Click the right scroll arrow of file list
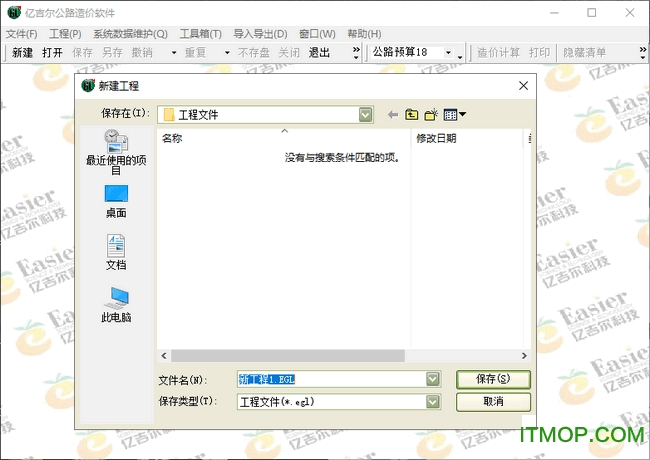The image size is (650, 460). [524, 356]
